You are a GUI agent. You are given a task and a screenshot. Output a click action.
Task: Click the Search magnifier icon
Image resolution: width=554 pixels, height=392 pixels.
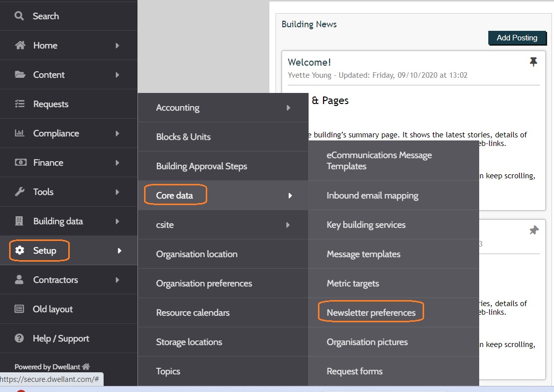(19, 16)
